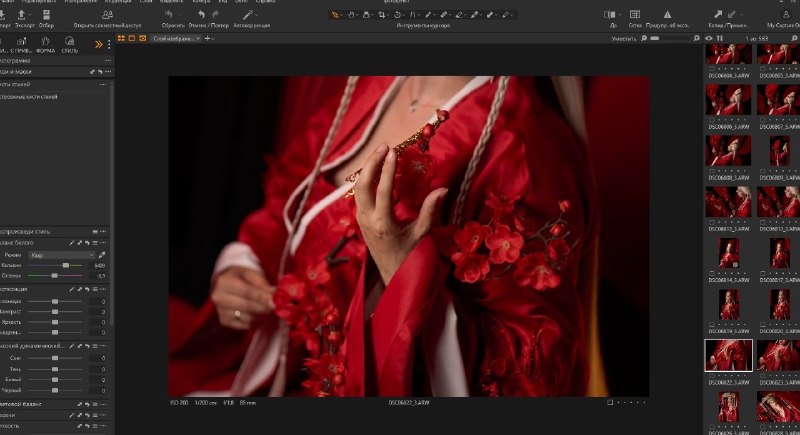800x435 pixels.
Task: Click the exposure warning triangle icon
Action: [x=667, y=14]
